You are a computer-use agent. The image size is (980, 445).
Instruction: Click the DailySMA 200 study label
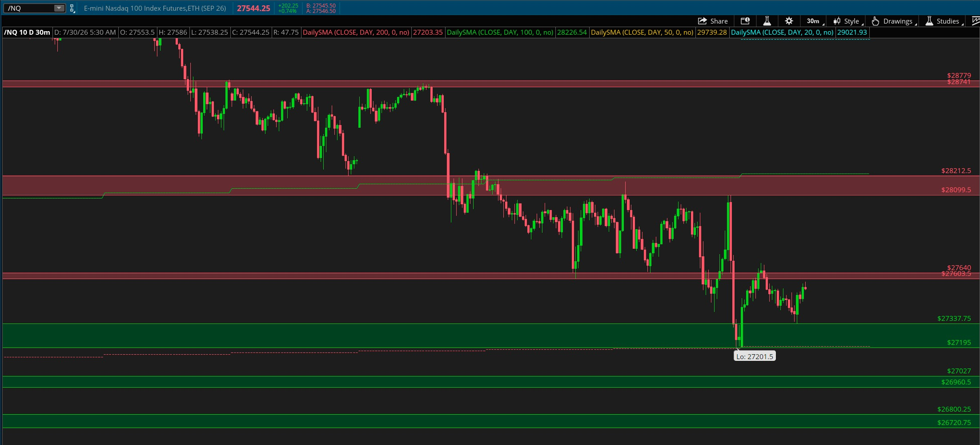(356, 32)
